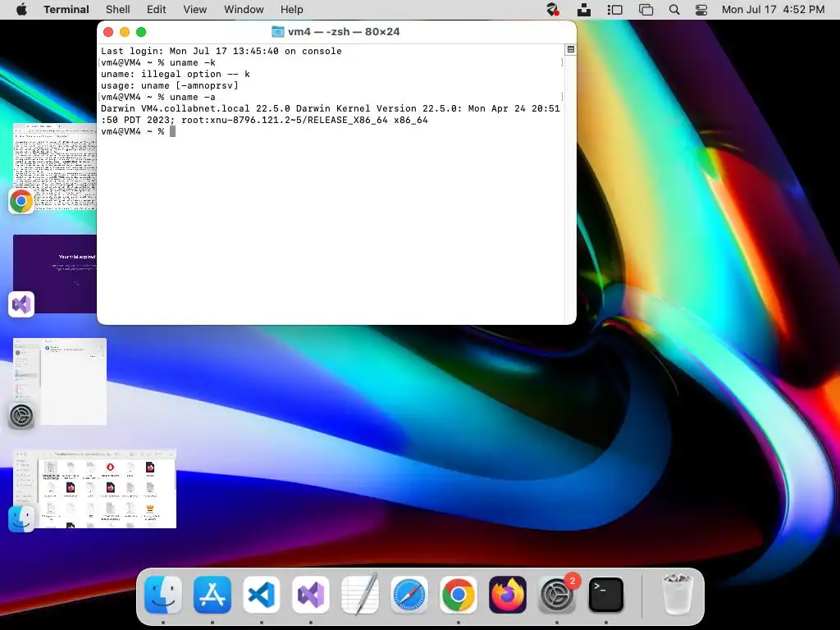Launch Firefox from the Dock
This screenshot has height=630, width=840.
[x=508, y=595]
